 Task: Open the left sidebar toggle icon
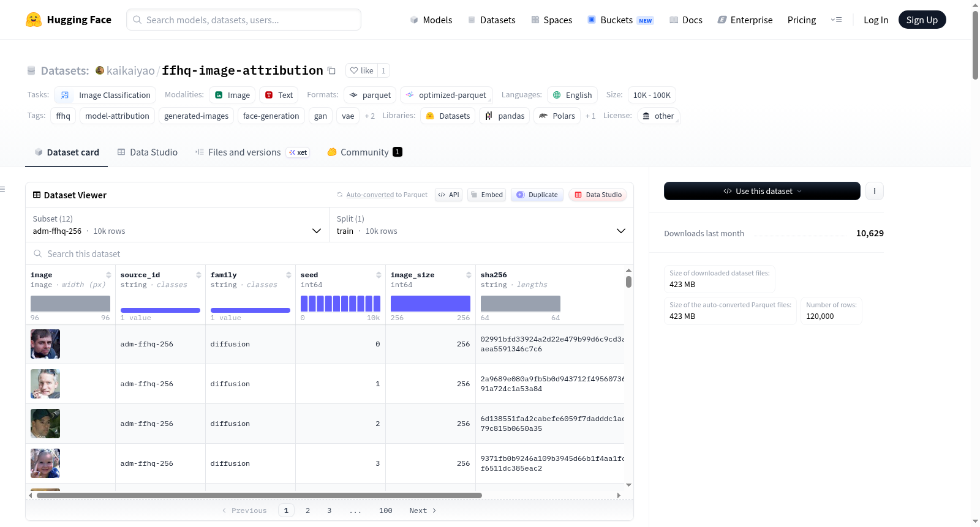(3, 189)
